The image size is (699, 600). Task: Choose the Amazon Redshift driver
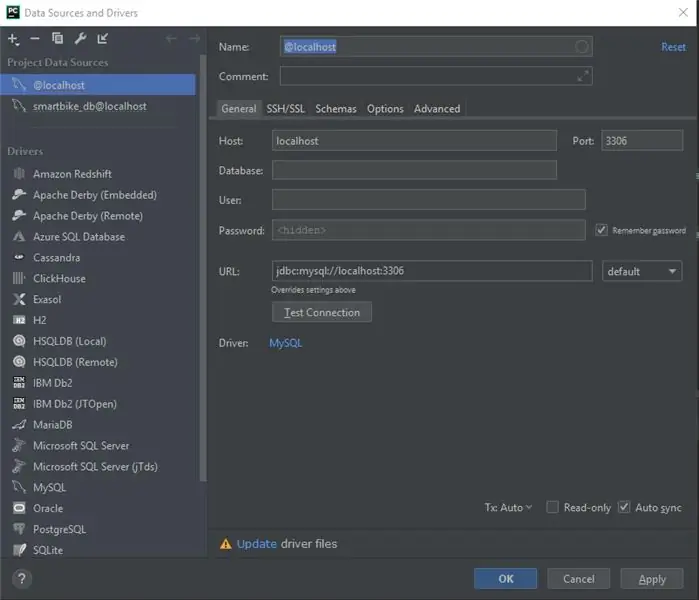pyautogui.click(x=72, y=174)
